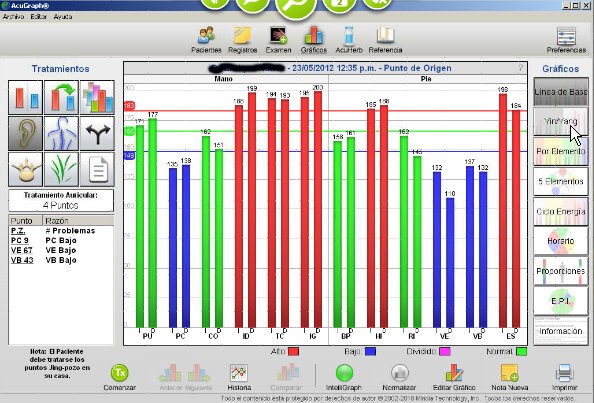Switch to the Yin/Yang graph
Screen dimensions: 594x403
pos(561,122)
